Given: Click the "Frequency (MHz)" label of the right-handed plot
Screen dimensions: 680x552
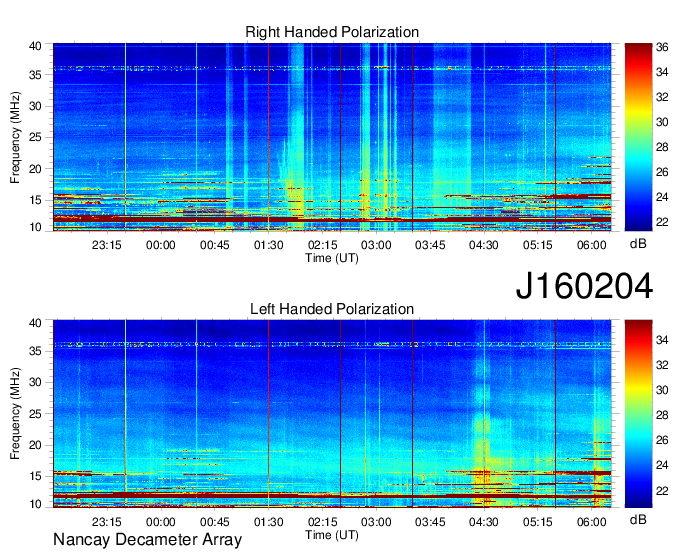Looking at the screenshot, I should 15,137.
